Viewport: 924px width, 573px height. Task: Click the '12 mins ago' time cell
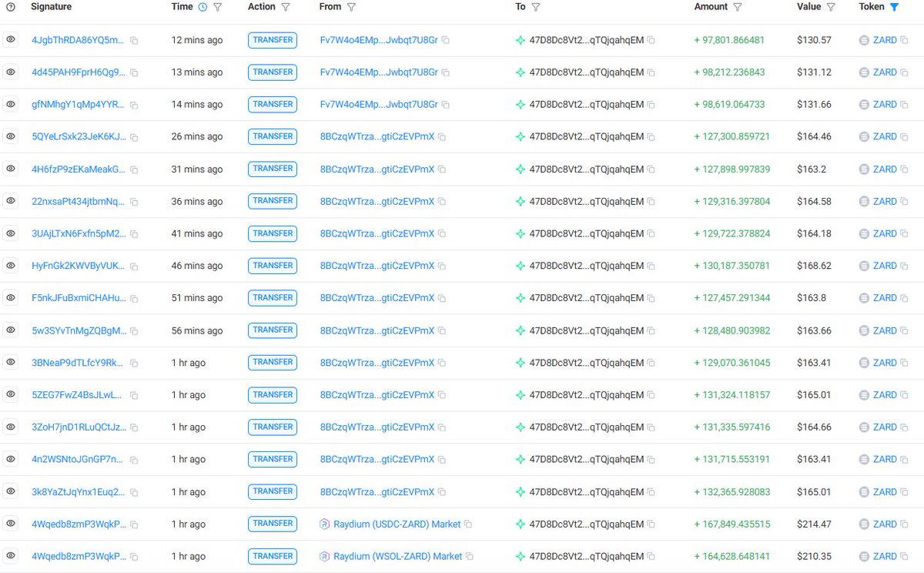tap(197, 40)
